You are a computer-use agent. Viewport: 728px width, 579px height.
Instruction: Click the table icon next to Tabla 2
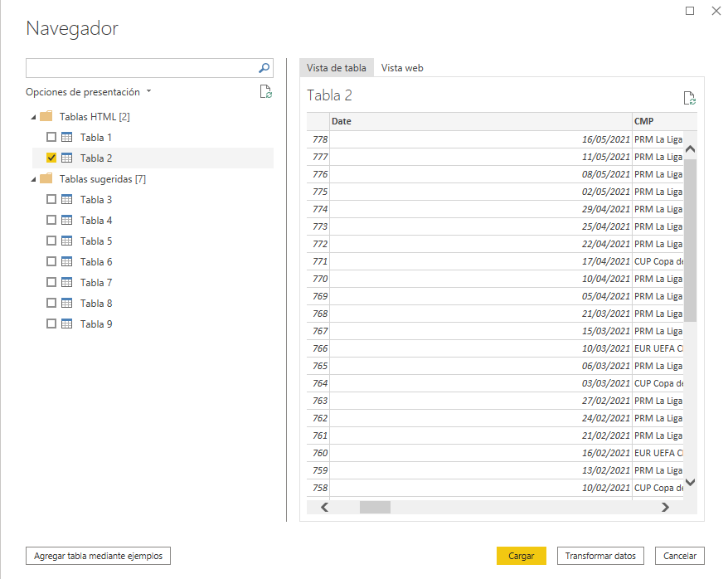click(x=67, y=158)
